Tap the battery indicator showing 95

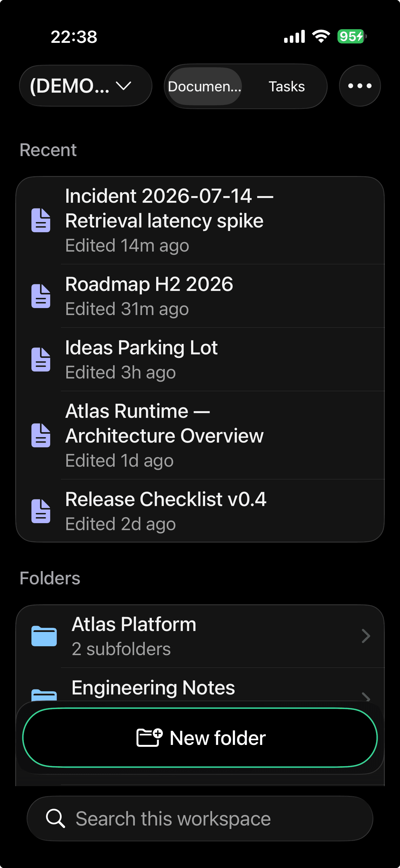(x=352, y=36)
